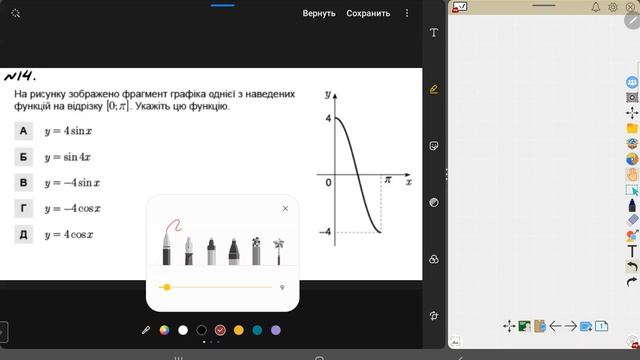Choose the star wand pen
640x360 pixels.
click(x=279, y=251)
